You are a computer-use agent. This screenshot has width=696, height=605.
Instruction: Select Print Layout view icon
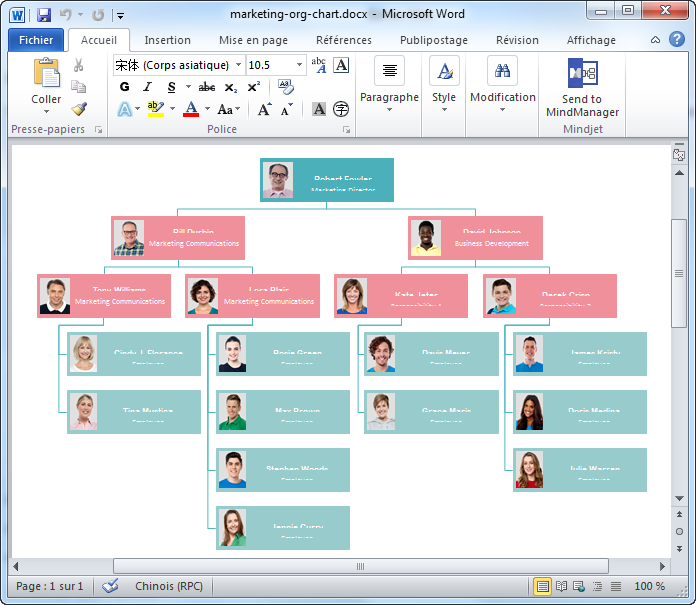point(542,586)
